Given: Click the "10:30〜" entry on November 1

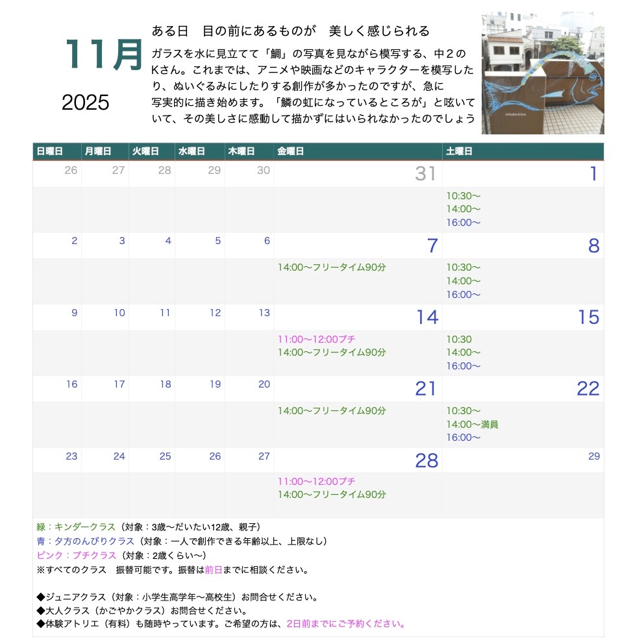Looking at the screenshot, I should (x=464, y=196).
